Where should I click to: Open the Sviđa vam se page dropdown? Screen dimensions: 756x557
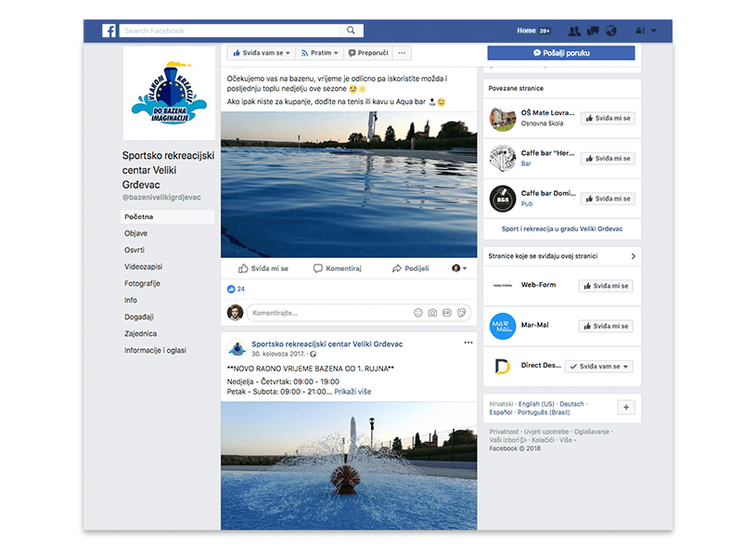(x=262, y=53)
